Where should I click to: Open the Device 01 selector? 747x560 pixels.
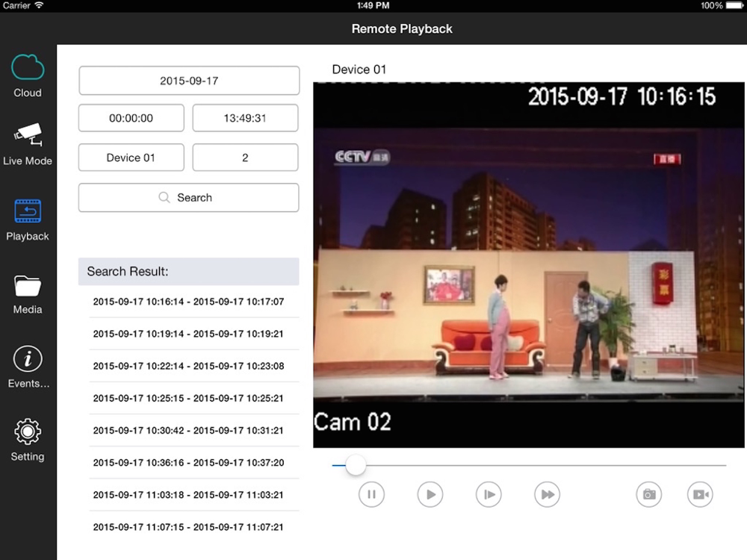coord(131,158)
